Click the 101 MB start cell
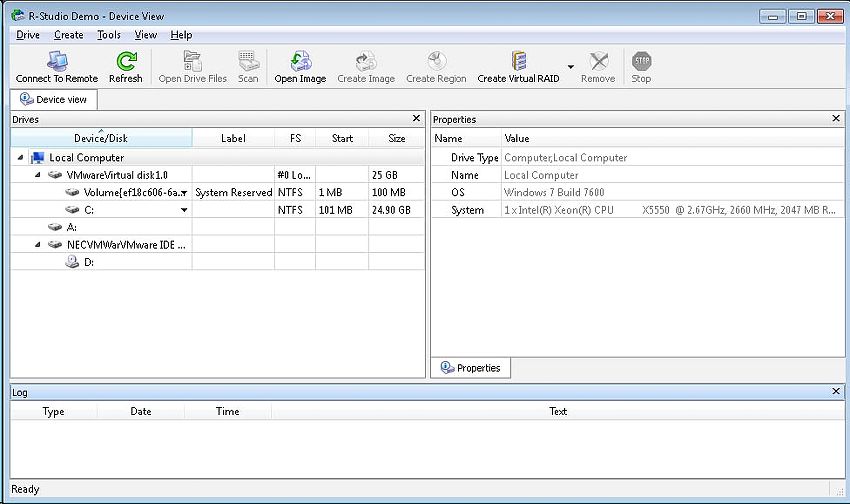 coord(342,210)
